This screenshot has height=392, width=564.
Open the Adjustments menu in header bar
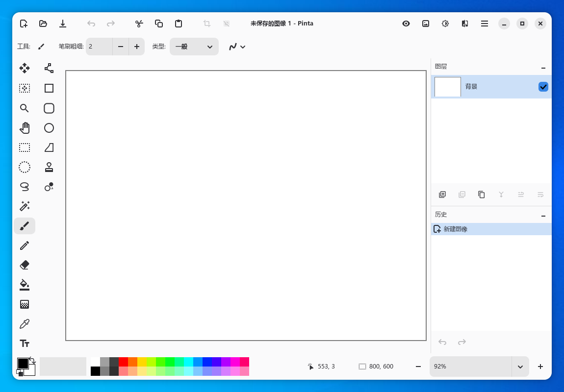445,24
